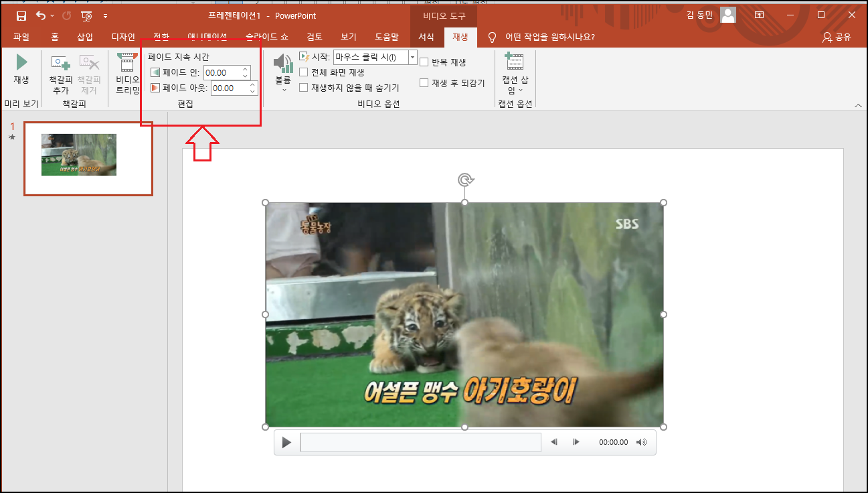
Task: Mute the video with the player speaker icon
Action: [x=642, y=442]
